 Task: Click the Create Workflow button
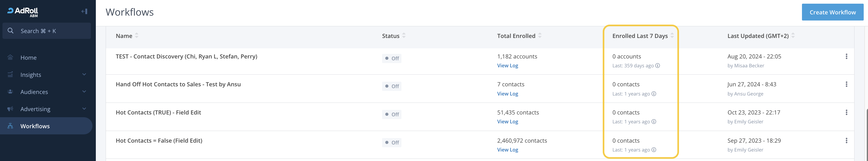832,13
